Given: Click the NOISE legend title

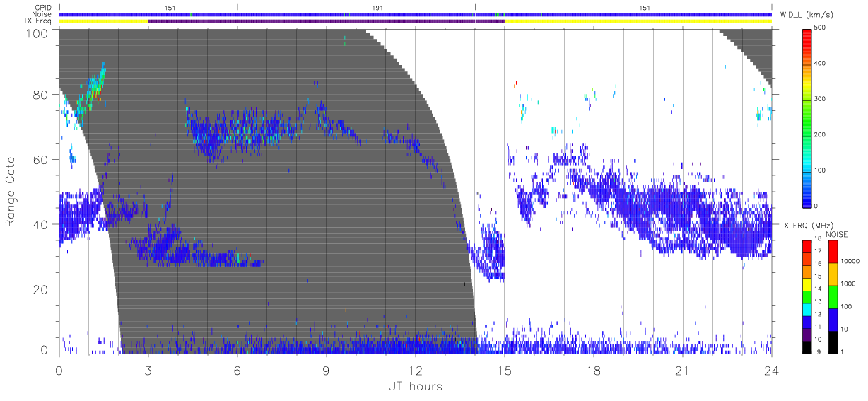Looking at the screenshot, I should pyautogui.click(x=838, y=234).
